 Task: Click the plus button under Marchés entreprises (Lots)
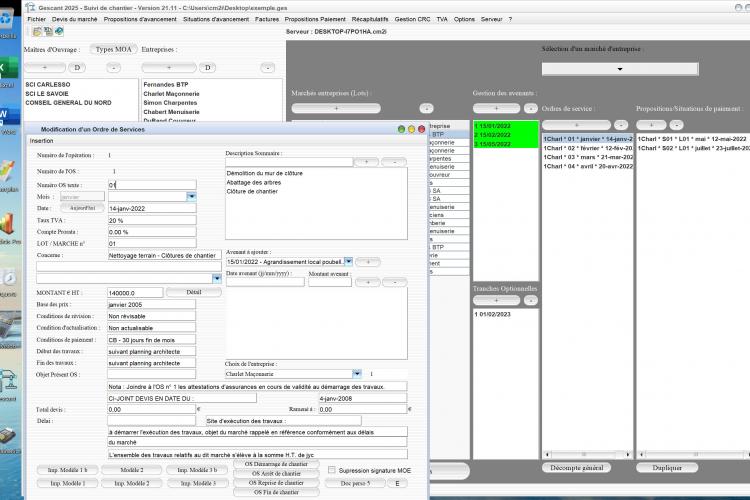(336, 108)
